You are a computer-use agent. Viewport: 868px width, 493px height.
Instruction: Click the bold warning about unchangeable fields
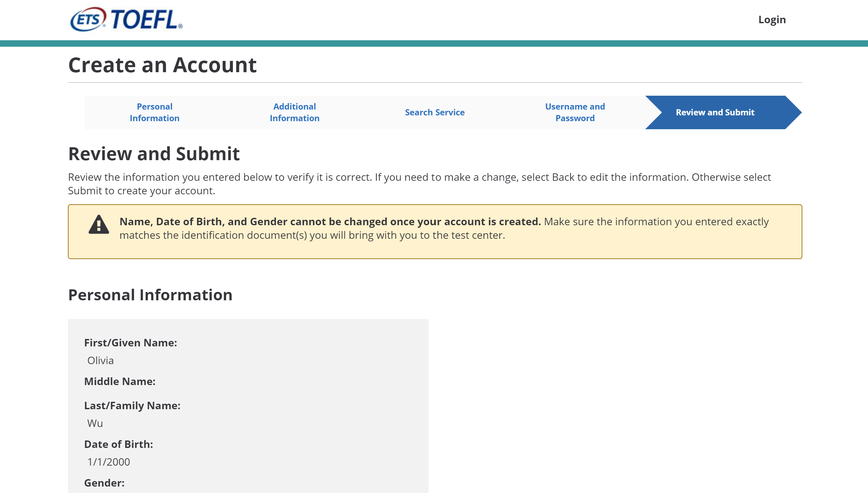click(330, 221)
